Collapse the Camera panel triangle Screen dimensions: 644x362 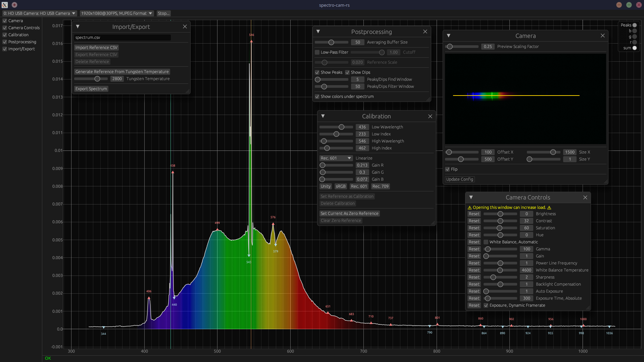pyautogui.click(x=448, y=36)
